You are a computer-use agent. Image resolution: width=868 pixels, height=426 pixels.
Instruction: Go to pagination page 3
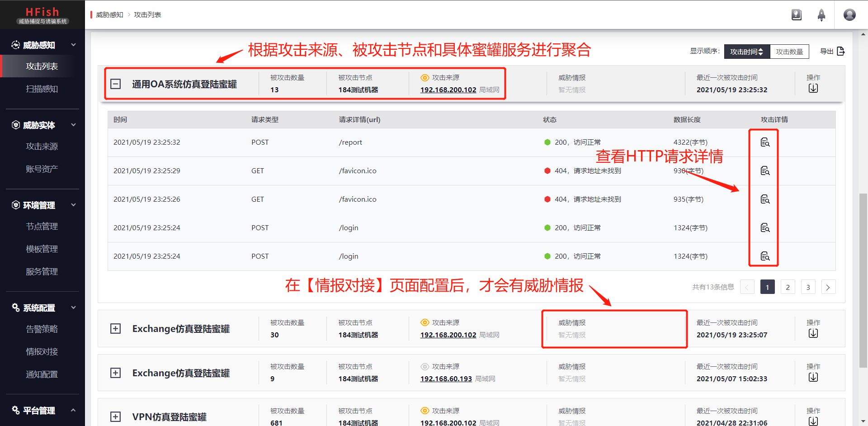pos(808,287)
